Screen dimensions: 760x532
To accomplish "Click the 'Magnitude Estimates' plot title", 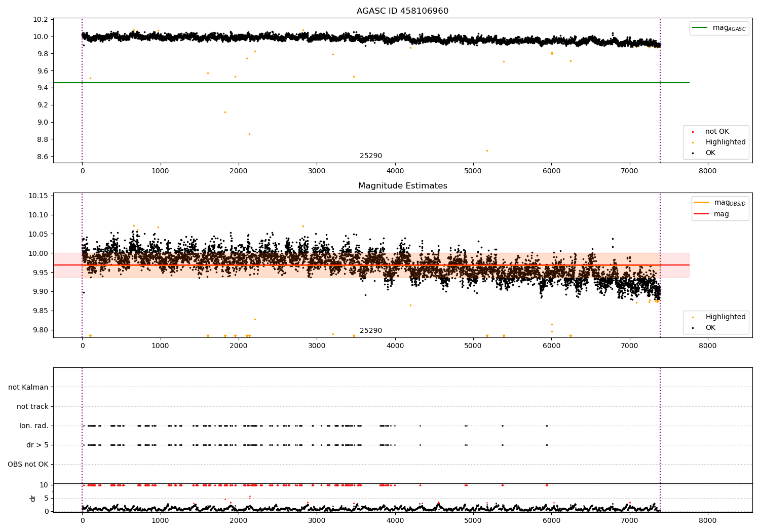I will (x=402, y=186).
